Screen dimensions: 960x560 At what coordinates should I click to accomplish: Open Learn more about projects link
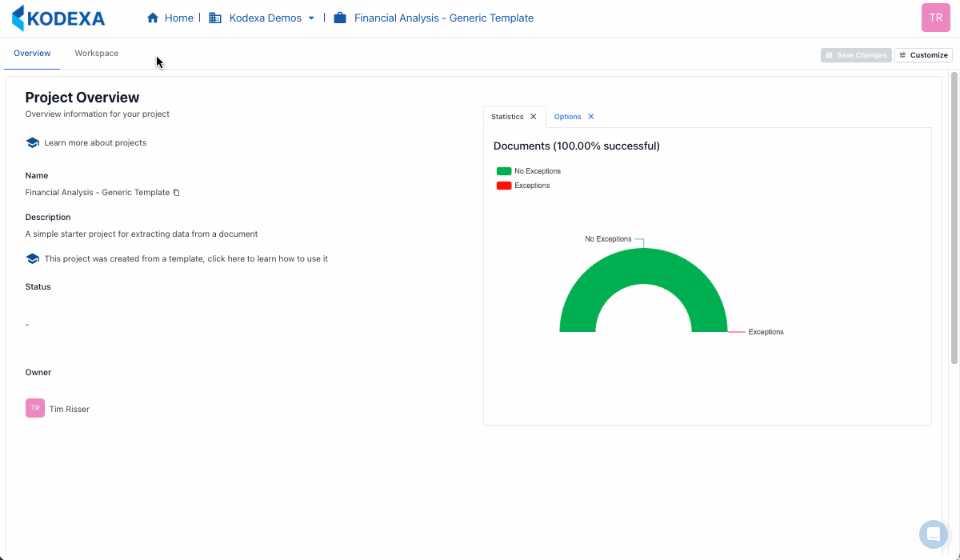(x=95, y=142)
